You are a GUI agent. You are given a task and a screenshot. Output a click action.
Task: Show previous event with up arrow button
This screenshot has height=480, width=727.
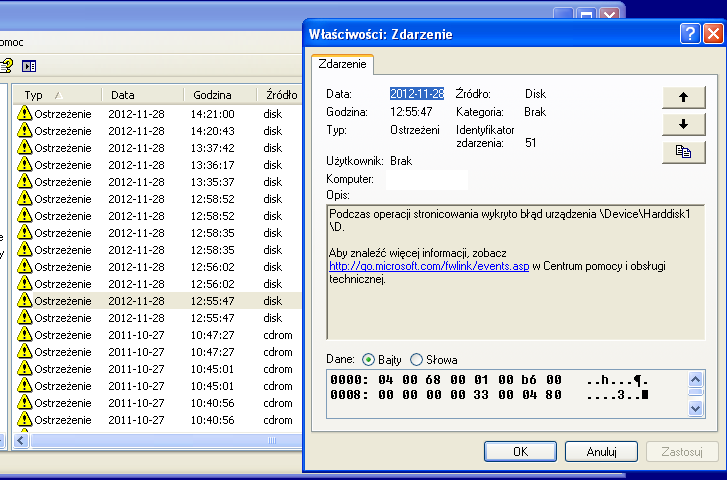coord(683,97)
